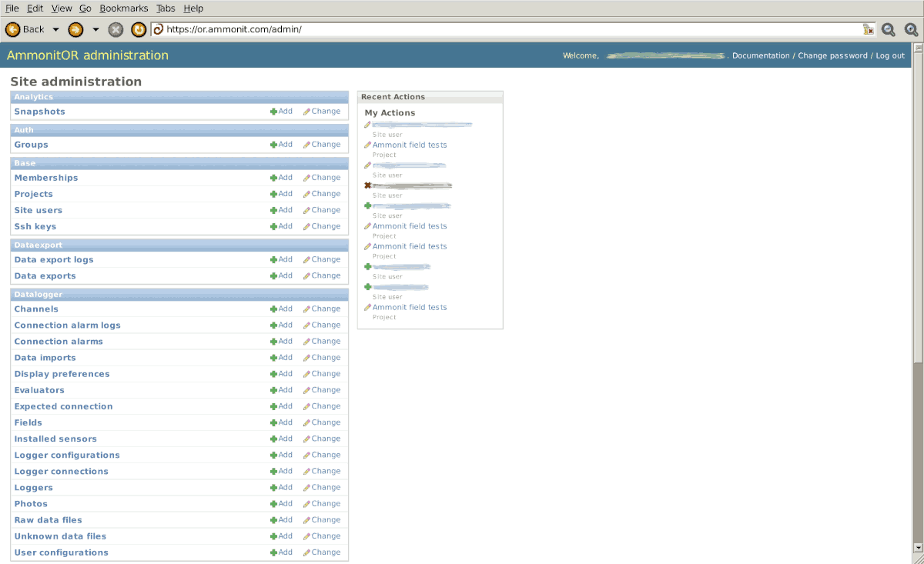Click the green plus Add icon for Snapshots
The width and height of the screenshot is (924, 564).
pyautogui.click(x=273, y=112)
